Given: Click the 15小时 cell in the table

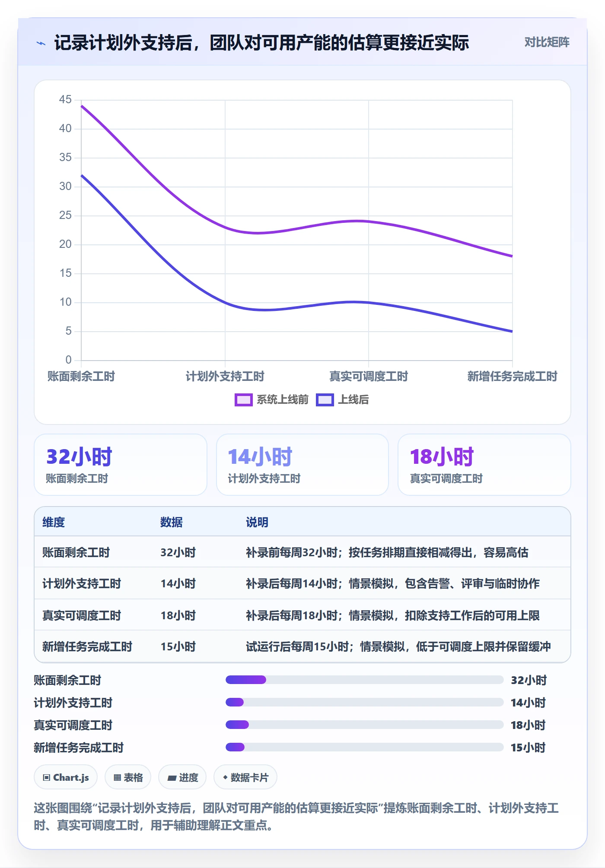Looking at the screenshot, I should click(178, 647).
